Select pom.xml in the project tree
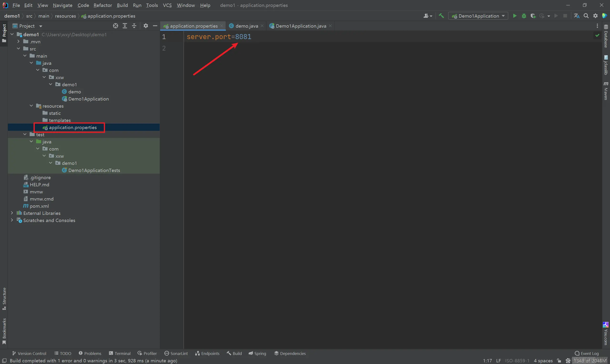Image resolution: width=610 pixels, height=364 pixels. click(39, 206)
